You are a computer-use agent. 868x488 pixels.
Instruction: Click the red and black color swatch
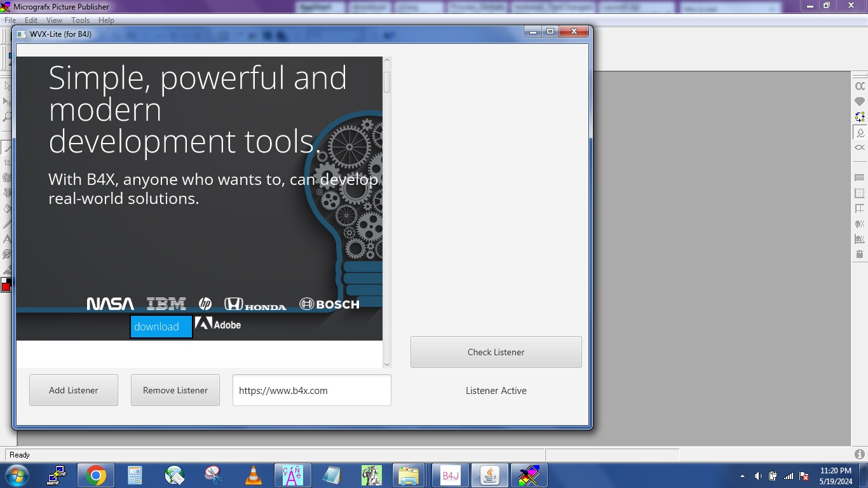point(6,285)
